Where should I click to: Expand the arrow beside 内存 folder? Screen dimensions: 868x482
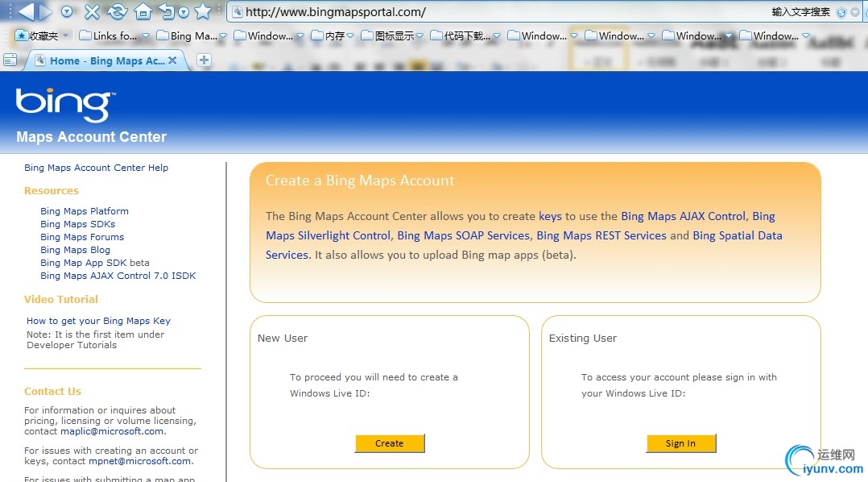(350, 36)
